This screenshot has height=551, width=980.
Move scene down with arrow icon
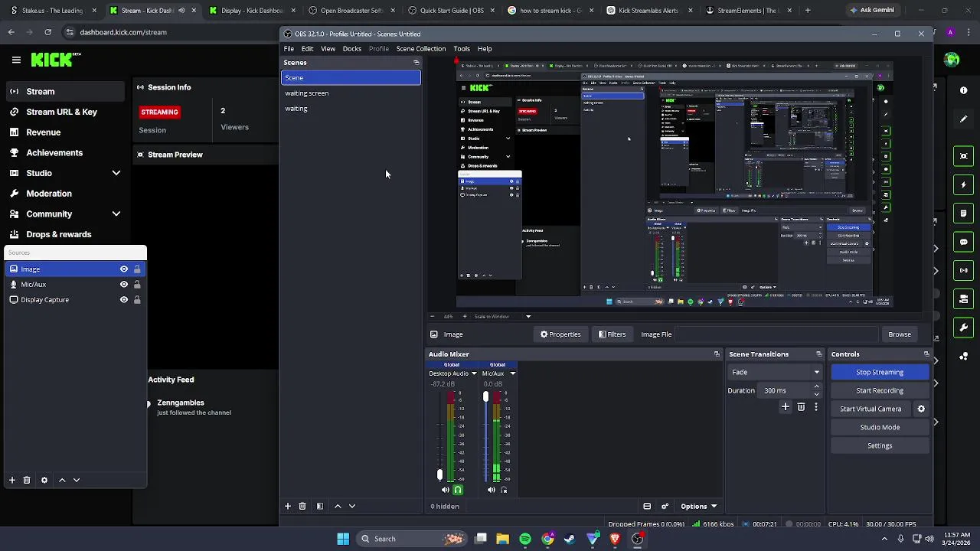[352, 506]
